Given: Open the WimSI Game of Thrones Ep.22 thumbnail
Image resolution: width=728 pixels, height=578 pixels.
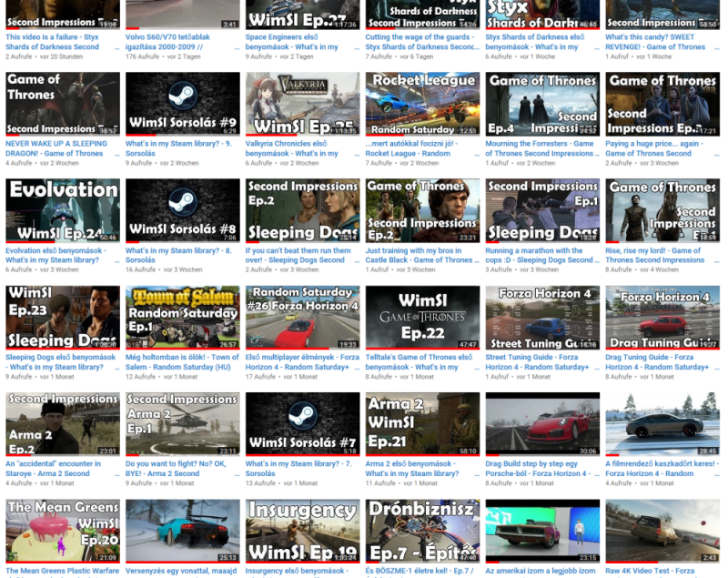Looking at the screenshot, I should click(x=422, y=317).
